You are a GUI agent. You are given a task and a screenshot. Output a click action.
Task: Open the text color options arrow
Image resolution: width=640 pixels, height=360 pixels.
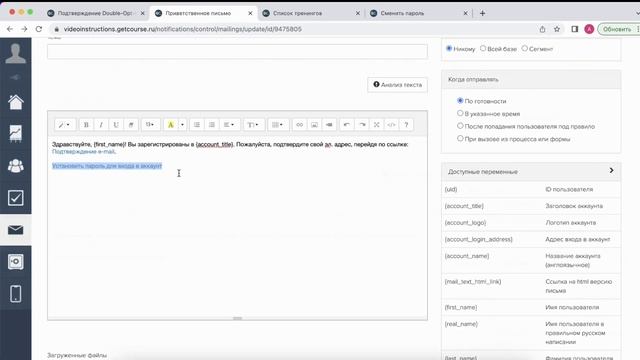[x=182, y=125]
